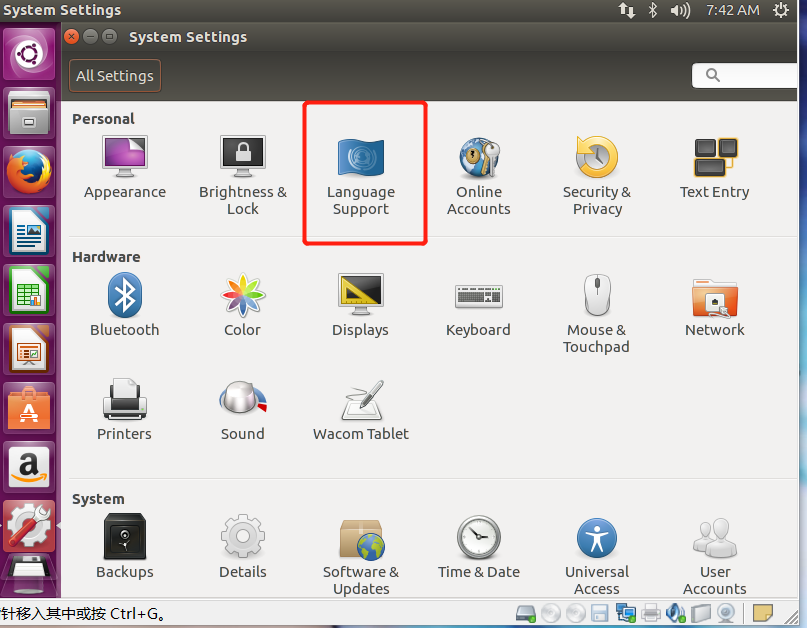The height and width of the screenshot is (628, 807).
Task: Open Online Accounts settings
Action: 479,177
